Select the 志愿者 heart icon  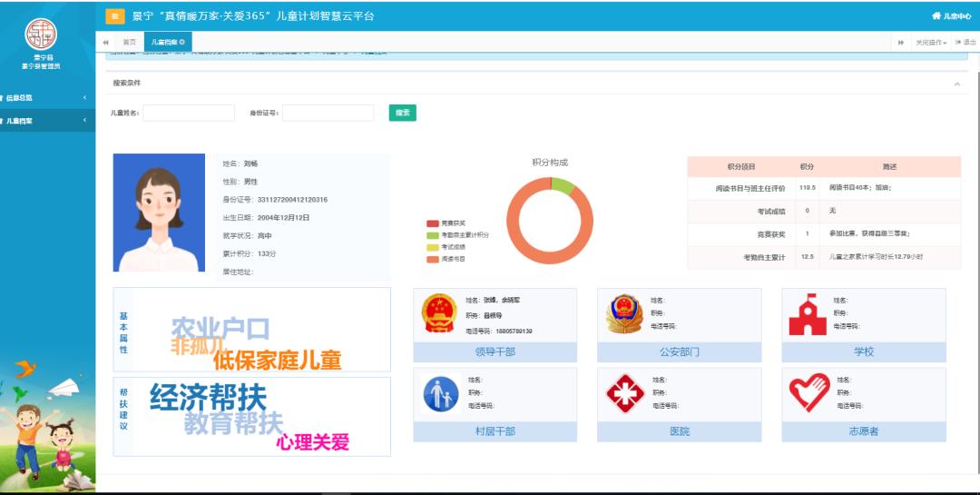808,394
